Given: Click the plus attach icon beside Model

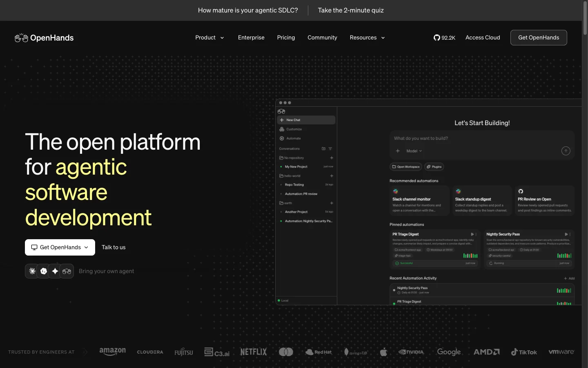Looking at the screenshot, I should [398, 151].
